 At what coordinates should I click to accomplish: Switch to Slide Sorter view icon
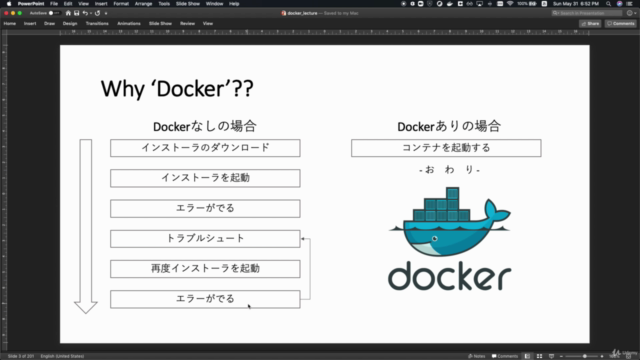coord(540,356)
